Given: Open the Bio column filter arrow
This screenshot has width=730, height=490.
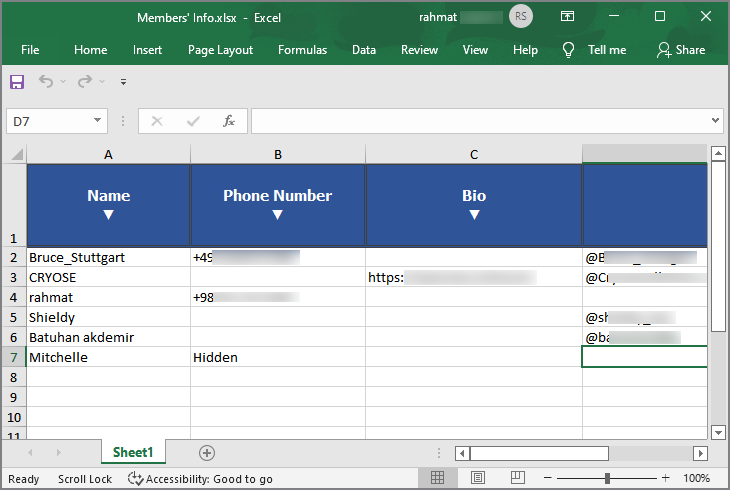Looking at the screenshot, I should [x=474, y=215].
